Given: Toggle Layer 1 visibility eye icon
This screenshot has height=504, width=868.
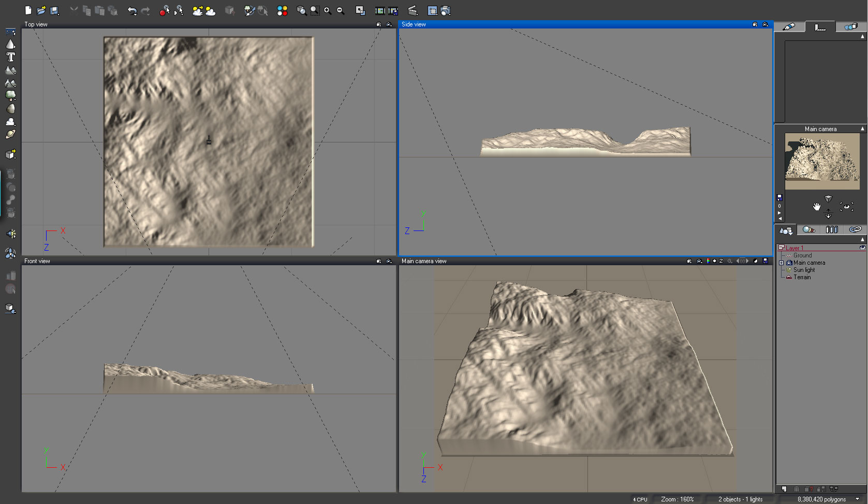Looking at the screenshot, I should [862, 248].
